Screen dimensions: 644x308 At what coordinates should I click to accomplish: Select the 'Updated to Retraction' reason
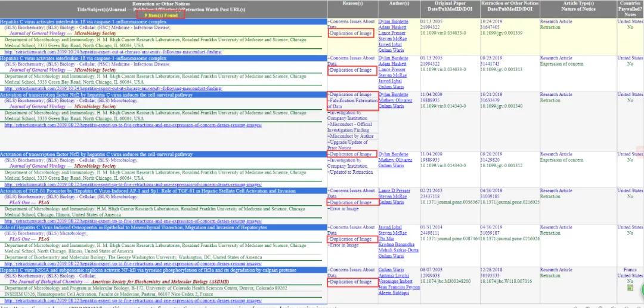coord(350,173)
